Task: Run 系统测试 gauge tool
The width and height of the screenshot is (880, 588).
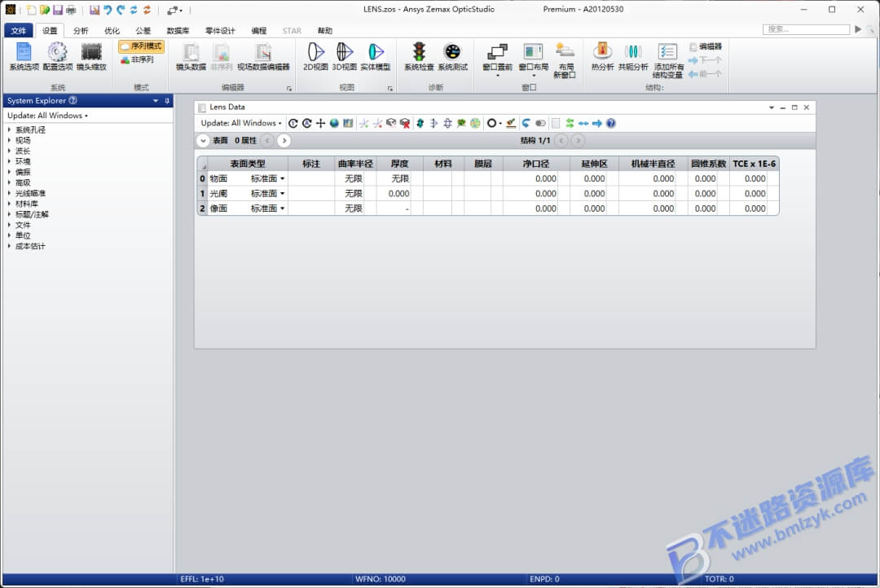Action: (x=452, y=56)
